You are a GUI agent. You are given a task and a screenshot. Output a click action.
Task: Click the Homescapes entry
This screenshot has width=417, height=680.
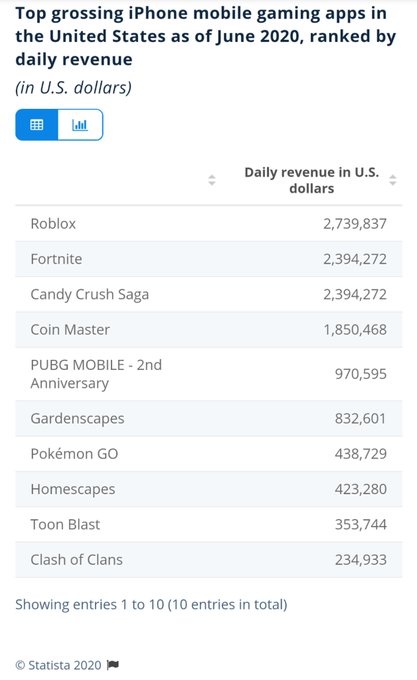click(x=73, y=490)
